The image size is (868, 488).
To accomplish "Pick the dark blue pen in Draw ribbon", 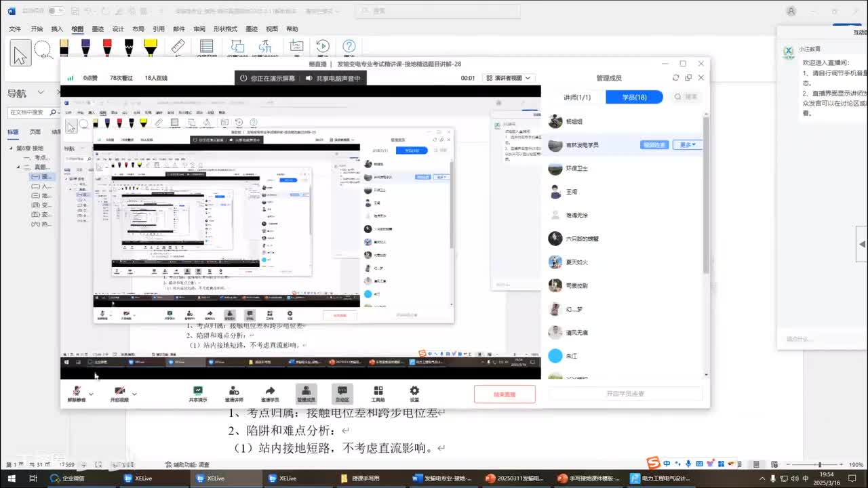I will pos(85,47).
